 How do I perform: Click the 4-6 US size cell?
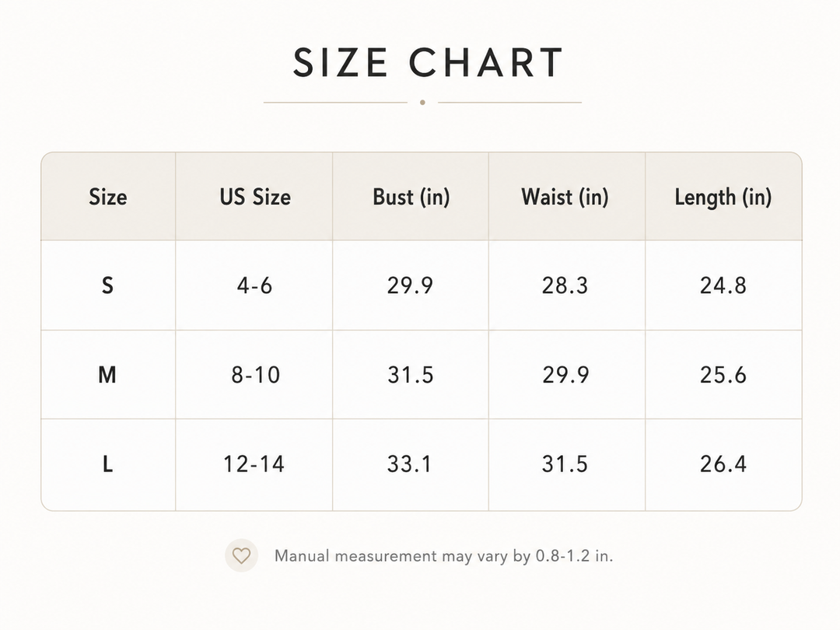tap(254, 285)
